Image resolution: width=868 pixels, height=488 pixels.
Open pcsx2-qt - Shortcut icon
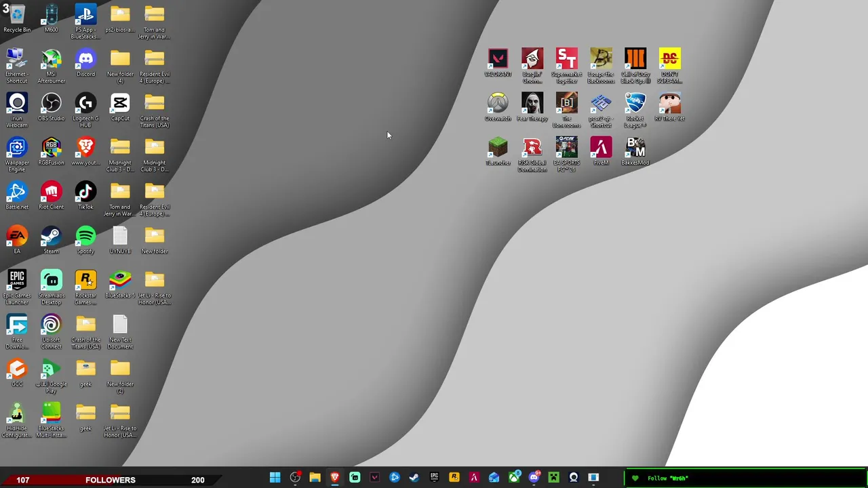(x=601, y=110)
